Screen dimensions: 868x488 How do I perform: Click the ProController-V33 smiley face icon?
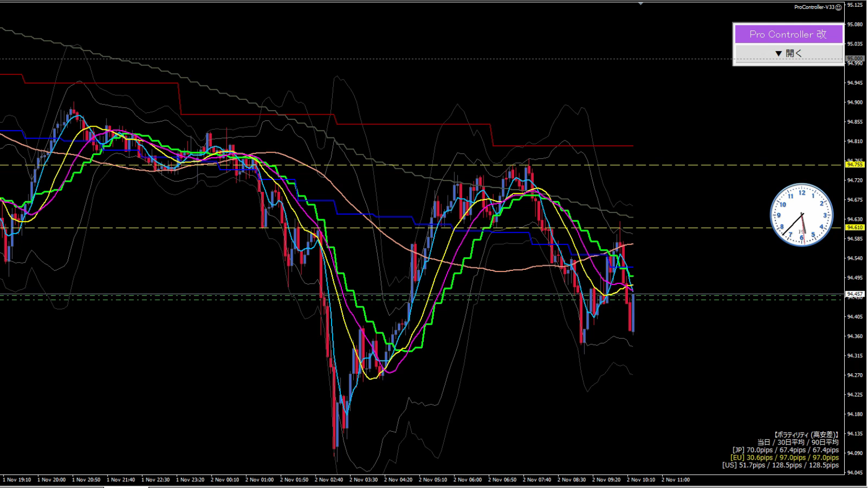click(x=839, y=7)
